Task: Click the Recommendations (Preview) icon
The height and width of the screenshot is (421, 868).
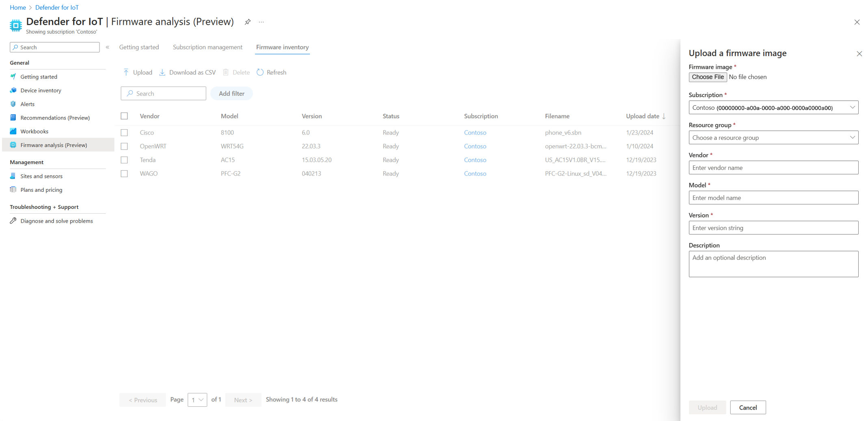Action: coord(13,117)
